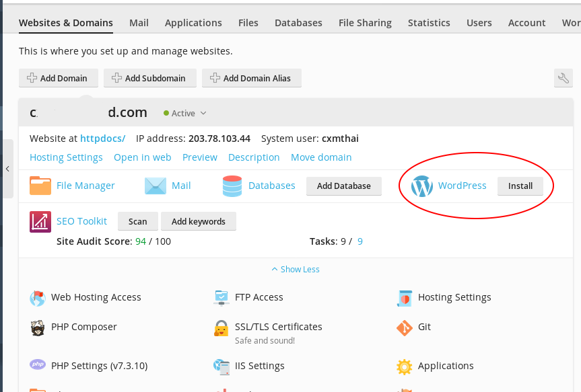Open the SEO Toolkit icon
The width and height of the screenshot is (581, 392).
[x=40, y=222]
